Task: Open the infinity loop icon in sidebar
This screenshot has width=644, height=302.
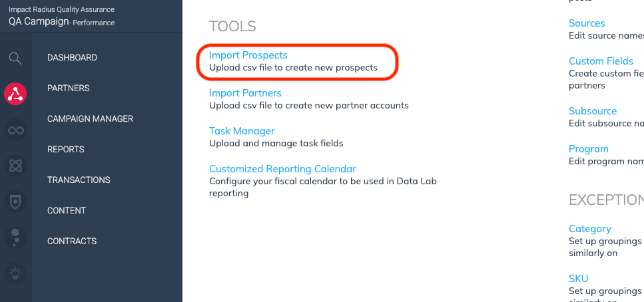Action: coord(15,130)
